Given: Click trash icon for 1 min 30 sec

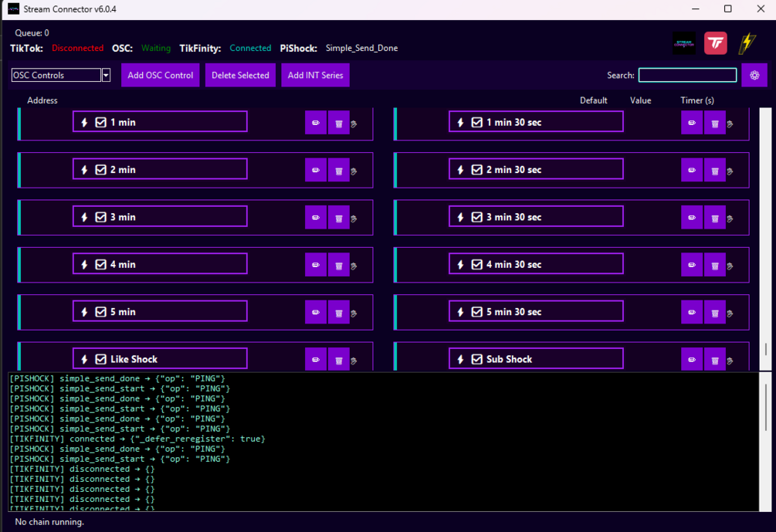Looking at the screenshot, I should click(x=715, y=123).
